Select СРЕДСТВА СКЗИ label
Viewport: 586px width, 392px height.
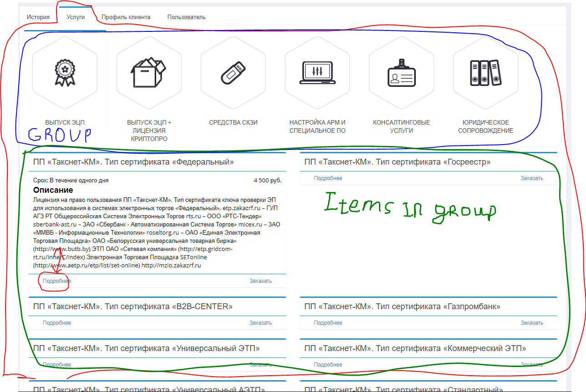(233, 122)
